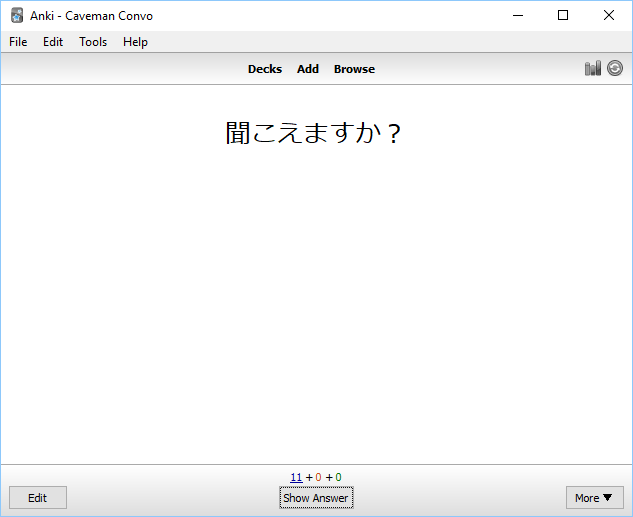Viewport: 633px width, 517px height.
Task: Open the Tools menu
Action: tap(93, 42)
